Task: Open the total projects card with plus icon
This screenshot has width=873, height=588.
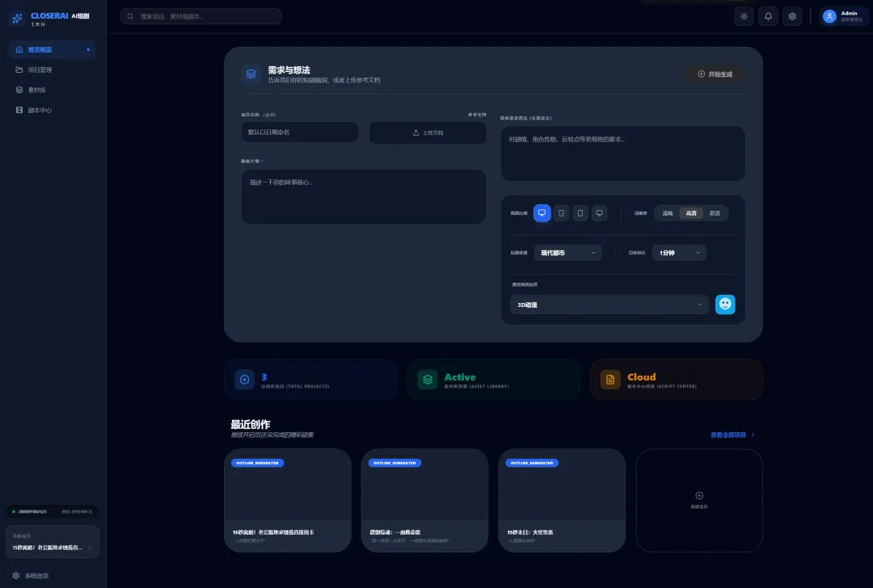Action: coord(310,380)
